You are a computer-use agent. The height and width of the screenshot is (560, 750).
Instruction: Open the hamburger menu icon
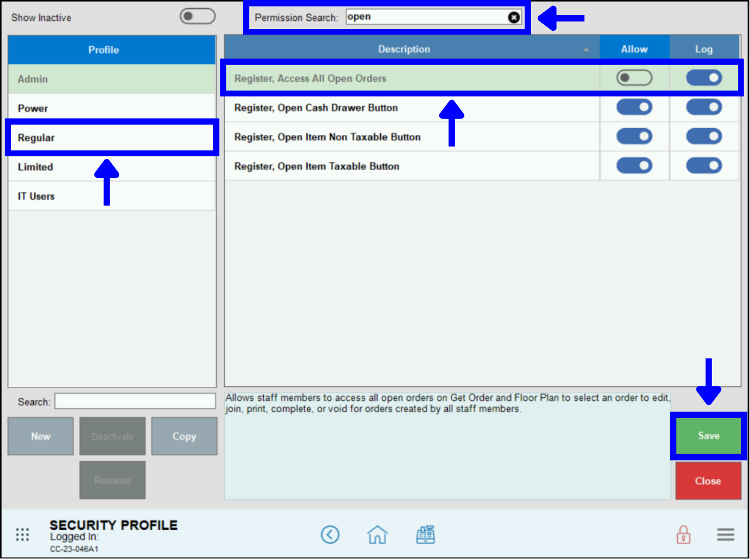(725, 534)
